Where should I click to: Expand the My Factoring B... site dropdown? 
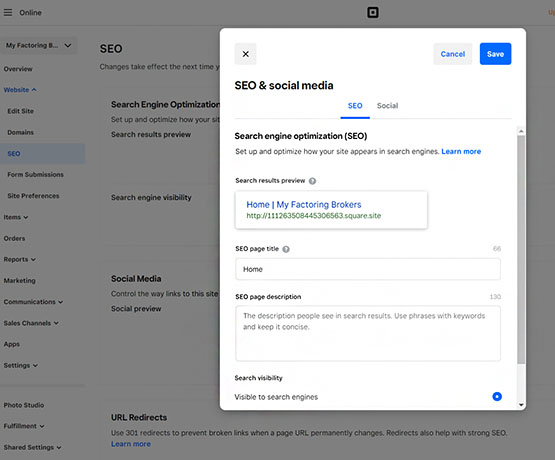coord(38,45)
